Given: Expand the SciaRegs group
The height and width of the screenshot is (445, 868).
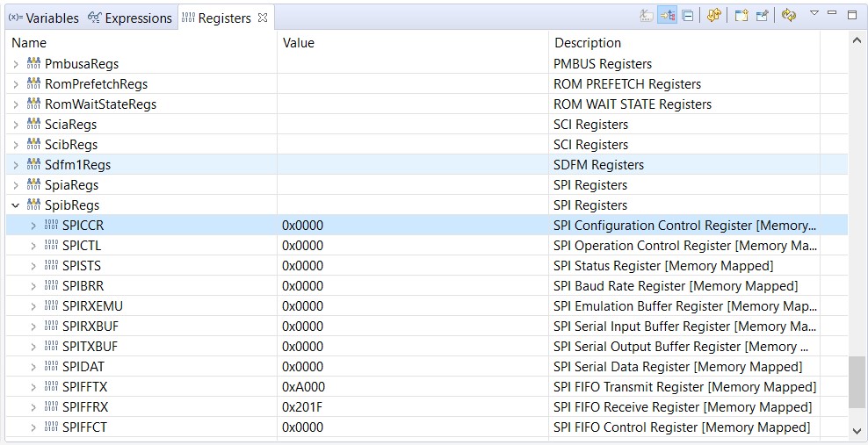Looking at the screenshot, I should click(x=16, y=125).
